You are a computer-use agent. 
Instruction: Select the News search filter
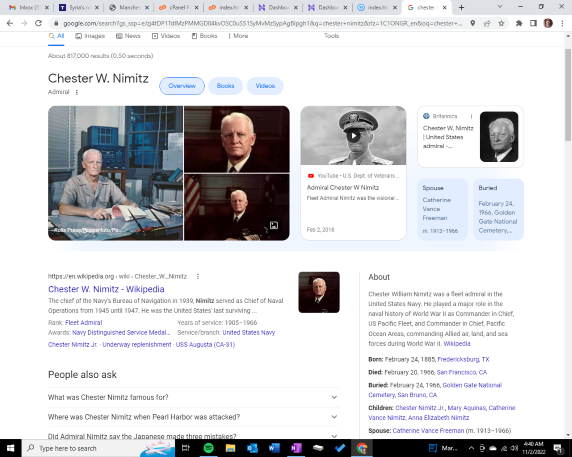click(x=128, y=36)
